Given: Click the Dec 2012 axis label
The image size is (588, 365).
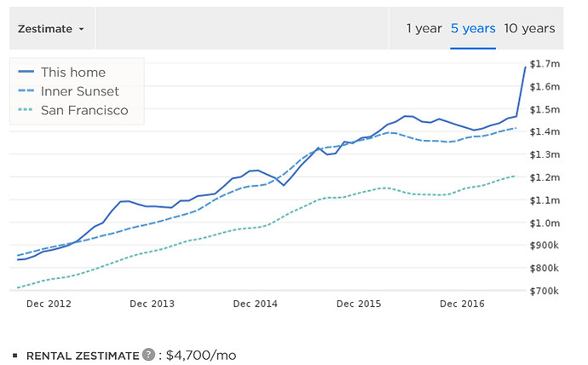Looking at the screenshot, I should click(49, 304).
